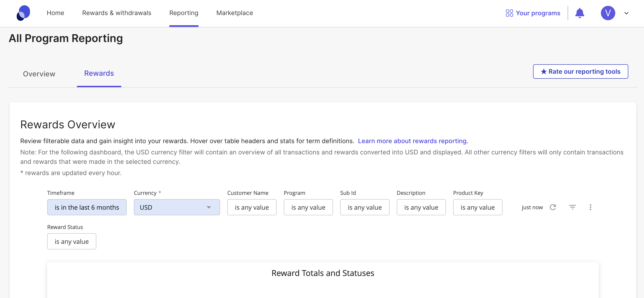Click the Customer Name filter field
This screenshot has height=298, width=644.
(251, 207)
